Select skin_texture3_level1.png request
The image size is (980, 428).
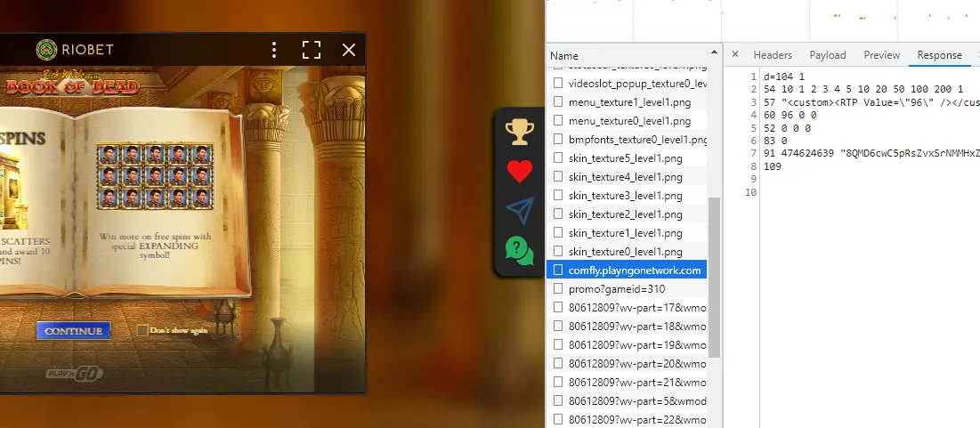coord(627,196)
